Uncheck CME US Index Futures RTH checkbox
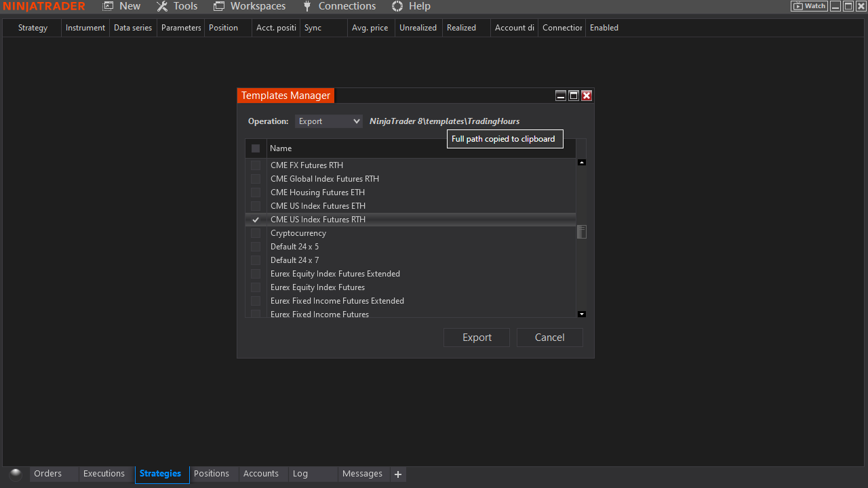 [256, 220]
